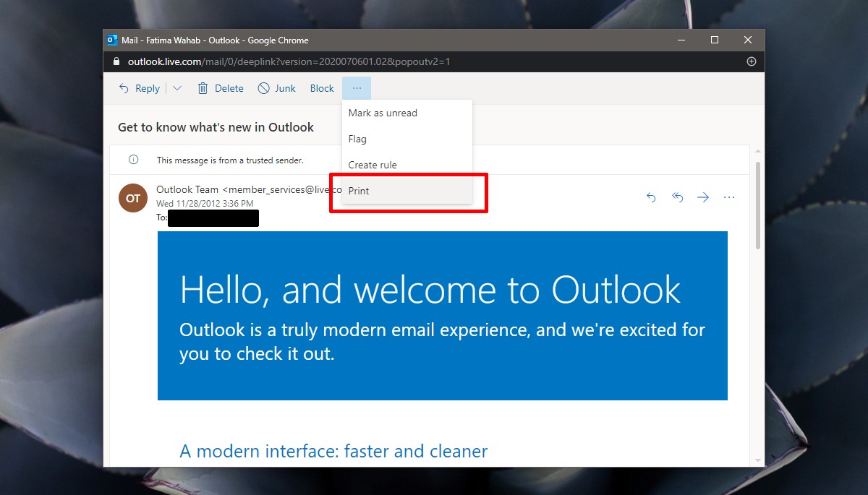Click the Block button
Image resolution: width=868 pixels, height=495 pixels.
click(x=321, y=87)
